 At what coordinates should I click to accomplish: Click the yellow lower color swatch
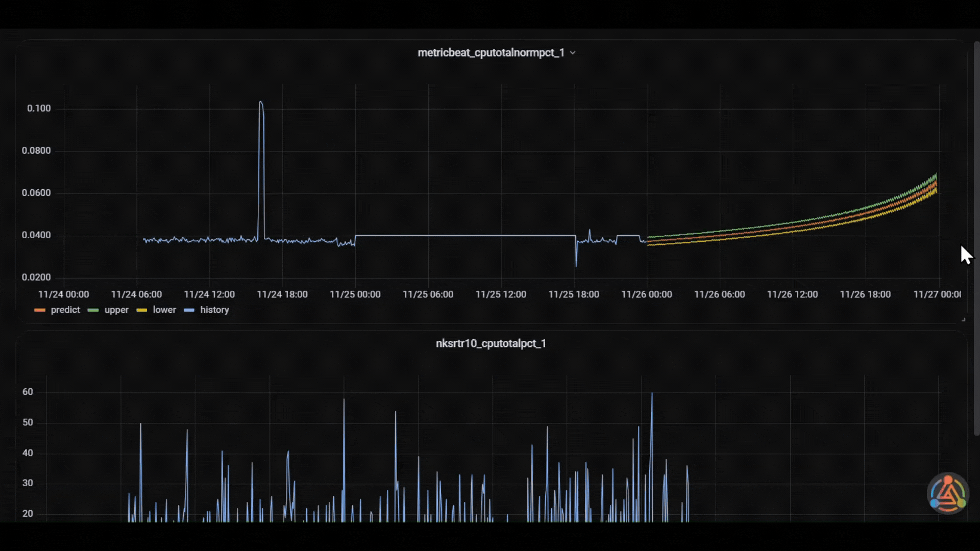(142, 310)
